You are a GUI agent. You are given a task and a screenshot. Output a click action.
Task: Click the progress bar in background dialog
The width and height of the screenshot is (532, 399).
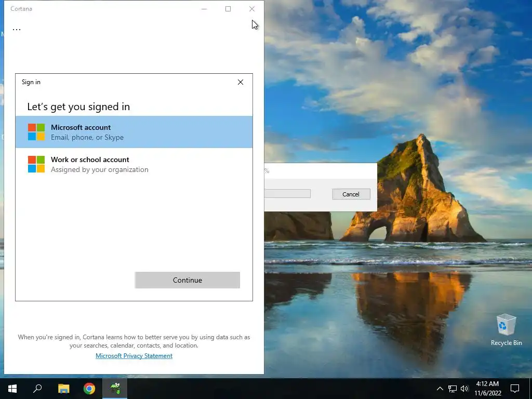[x=287, y=193]
